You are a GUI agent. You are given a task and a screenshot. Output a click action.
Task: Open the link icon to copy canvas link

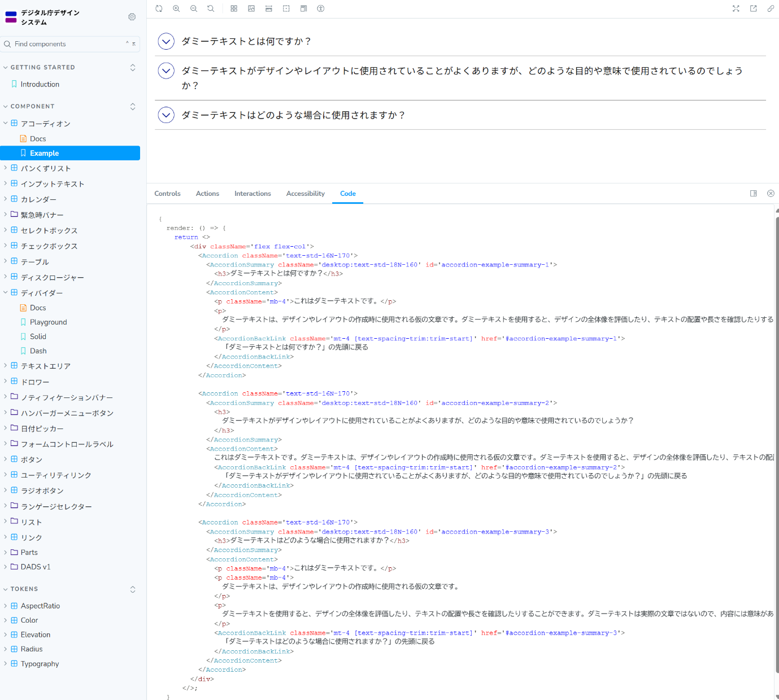[771, 8]
